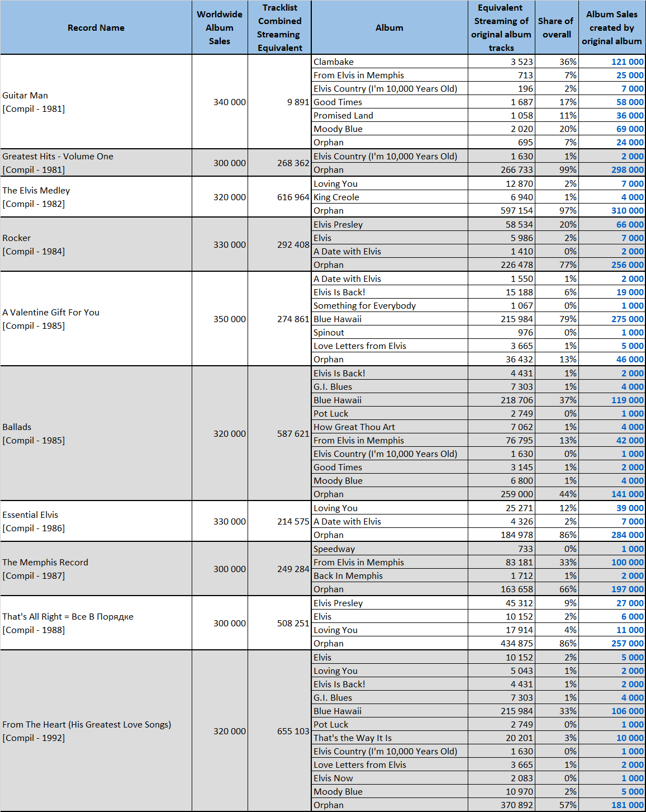
Task: Select the Album column header
Action: (389, 27)
